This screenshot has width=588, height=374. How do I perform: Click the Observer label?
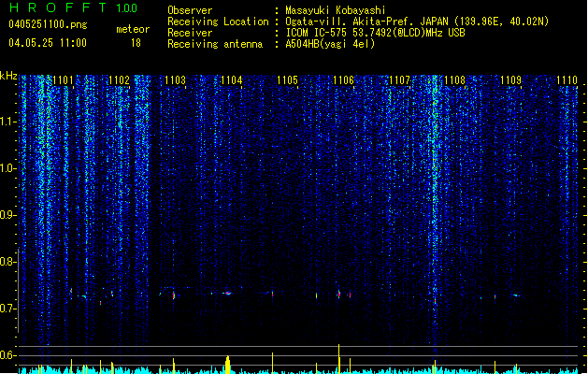(190, 10)
